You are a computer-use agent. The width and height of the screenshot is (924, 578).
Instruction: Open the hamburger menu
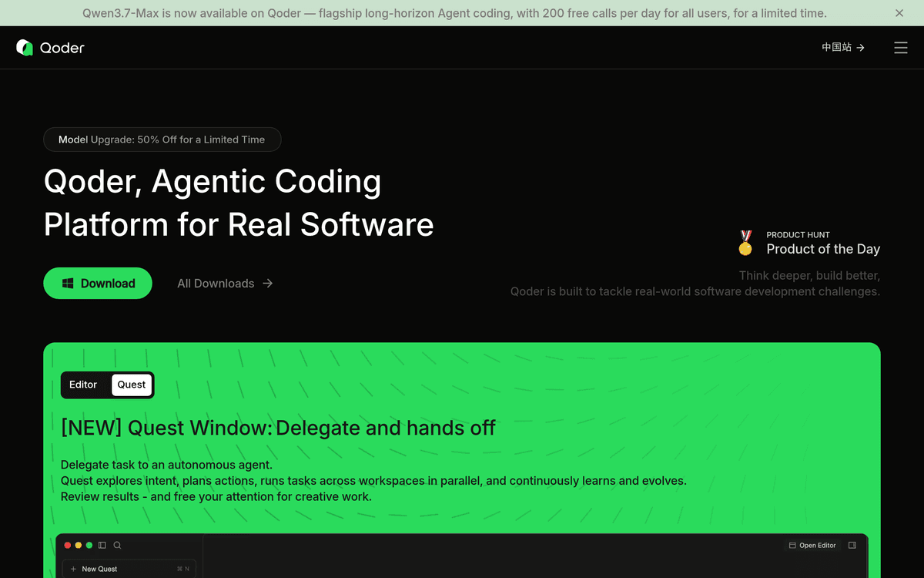[901, 48]
